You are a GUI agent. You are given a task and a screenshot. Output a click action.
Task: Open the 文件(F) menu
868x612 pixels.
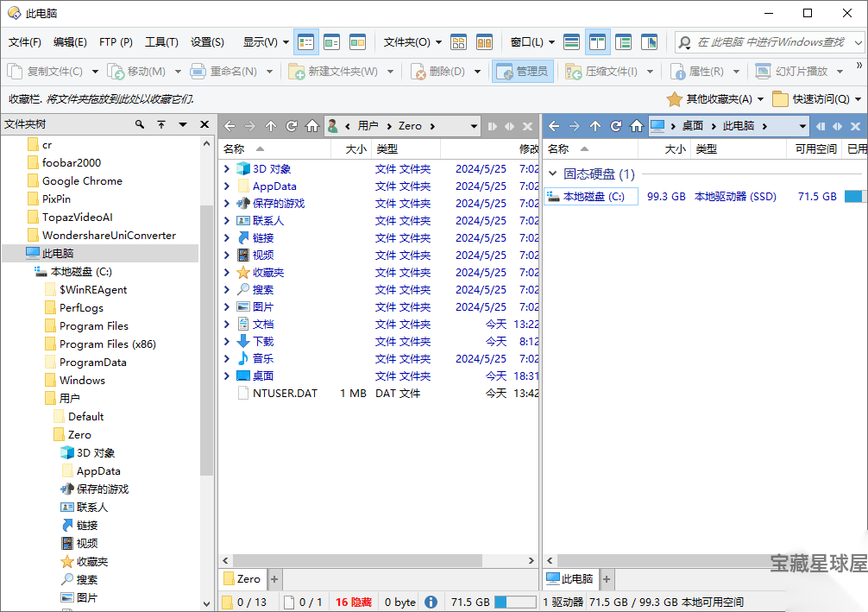[25, 42]
